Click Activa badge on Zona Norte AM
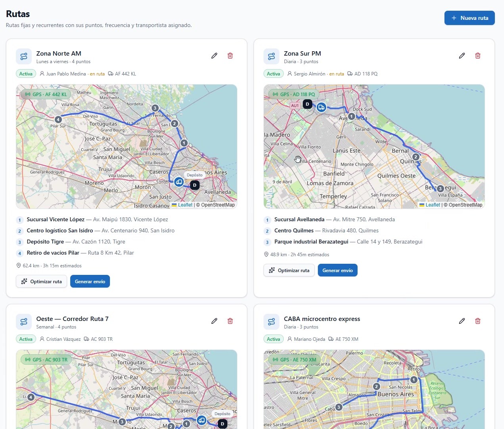This screenshot has height=429, width=504. coord(26,74)
